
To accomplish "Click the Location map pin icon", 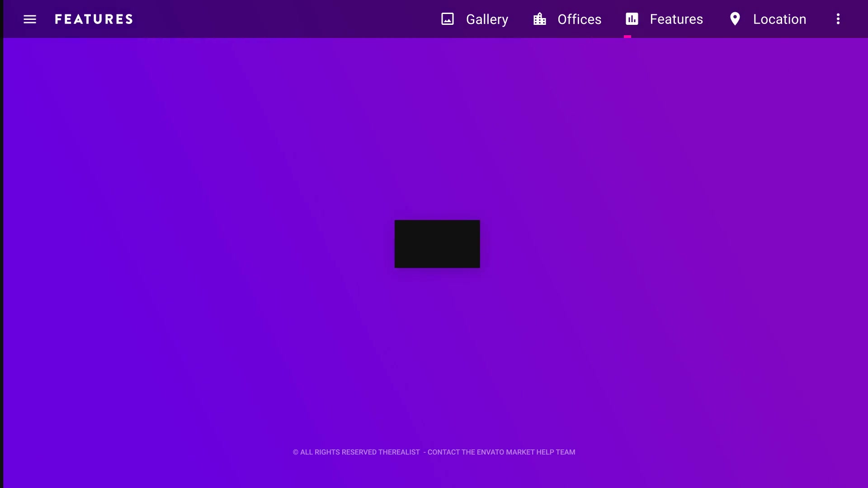I will [x=735, y=19].
